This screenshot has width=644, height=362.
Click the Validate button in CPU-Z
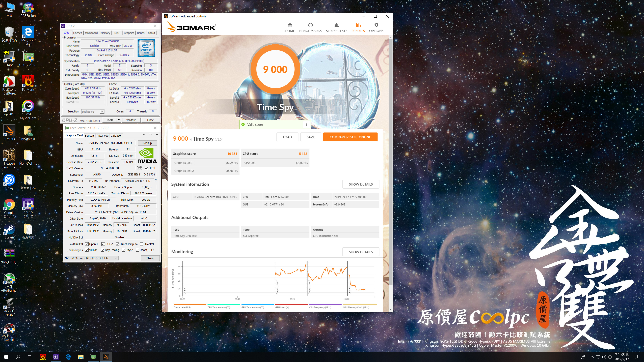(131, 120)
